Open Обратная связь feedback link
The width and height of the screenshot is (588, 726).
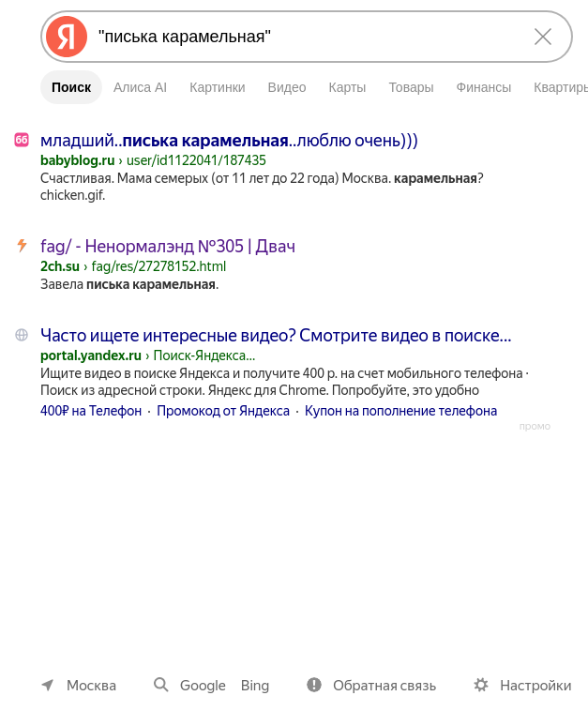pyautogui.click(x=384, y=686)
